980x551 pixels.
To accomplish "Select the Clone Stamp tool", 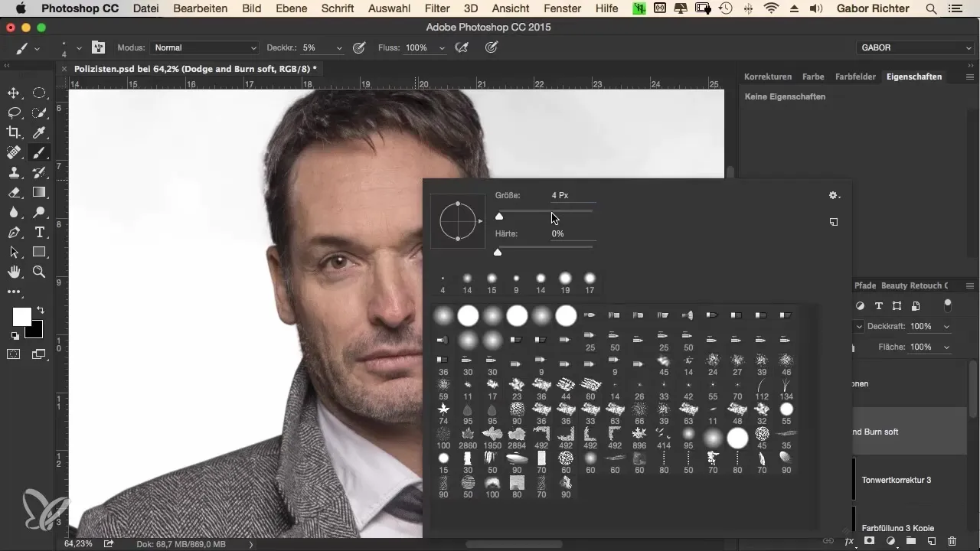I will click(14, 173).
